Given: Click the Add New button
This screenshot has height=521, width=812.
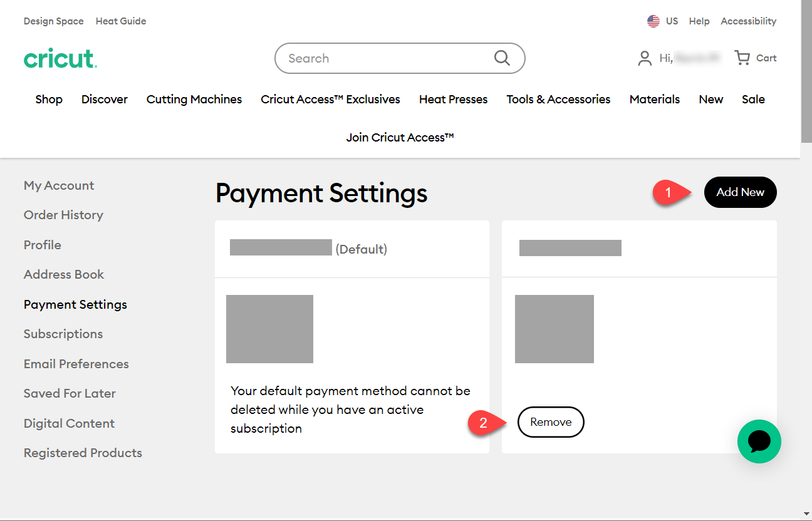Looking at the screenshot, I should tap(740, 192).
